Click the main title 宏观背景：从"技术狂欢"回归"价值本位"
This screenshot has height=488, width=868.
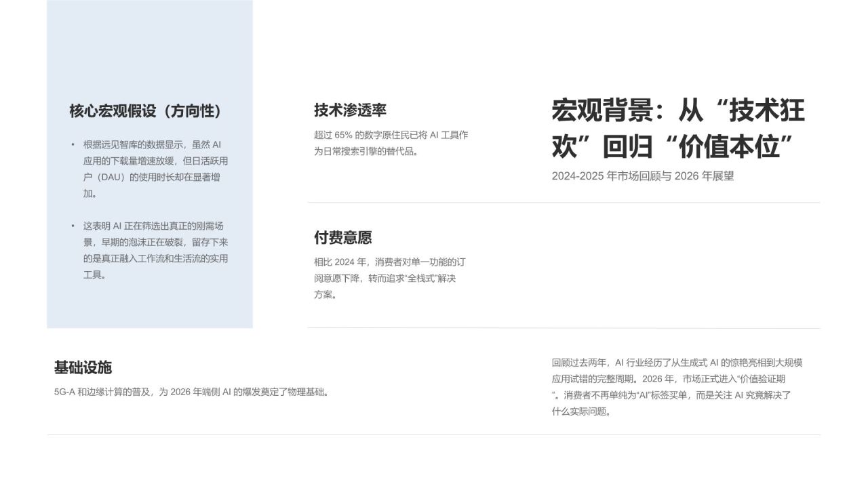click(x=678, y=128)
